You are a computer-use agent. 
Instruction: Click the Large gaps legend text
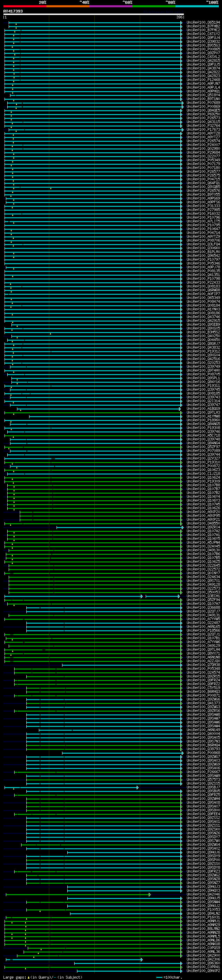click(43, 977)
